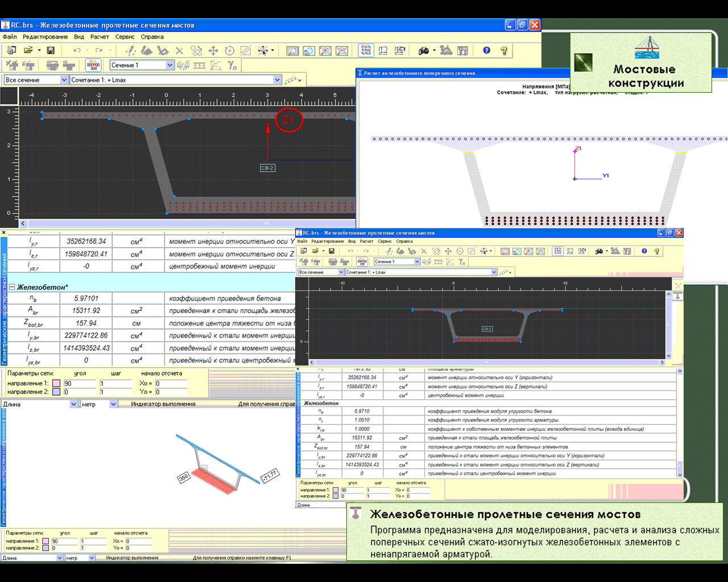
Task: Click the blue question mark help icon in the top toolbar
Action: pos(487,51)
